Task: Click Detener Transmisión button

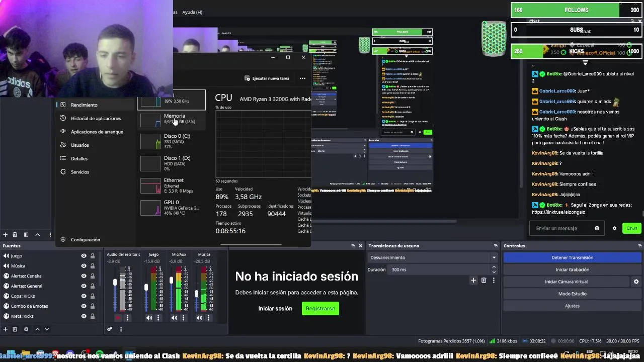Action: click(572, 257)
